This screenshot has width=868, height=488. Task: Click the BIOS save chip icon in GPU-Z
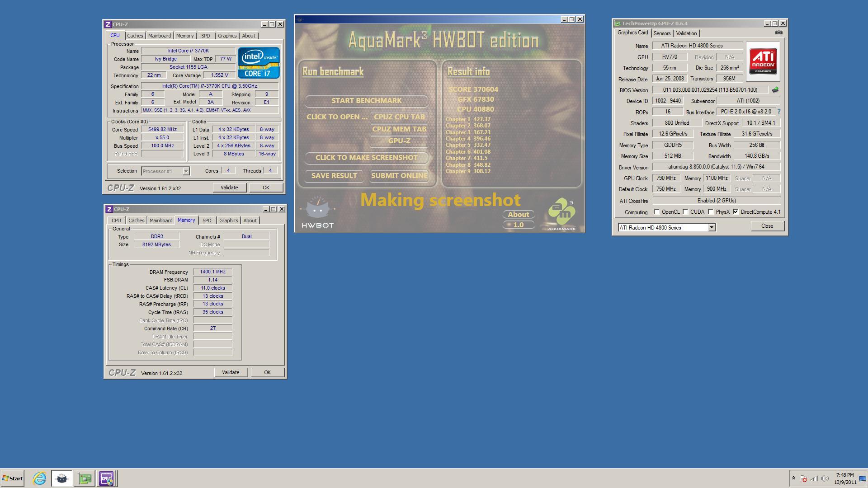coord(775,90)
